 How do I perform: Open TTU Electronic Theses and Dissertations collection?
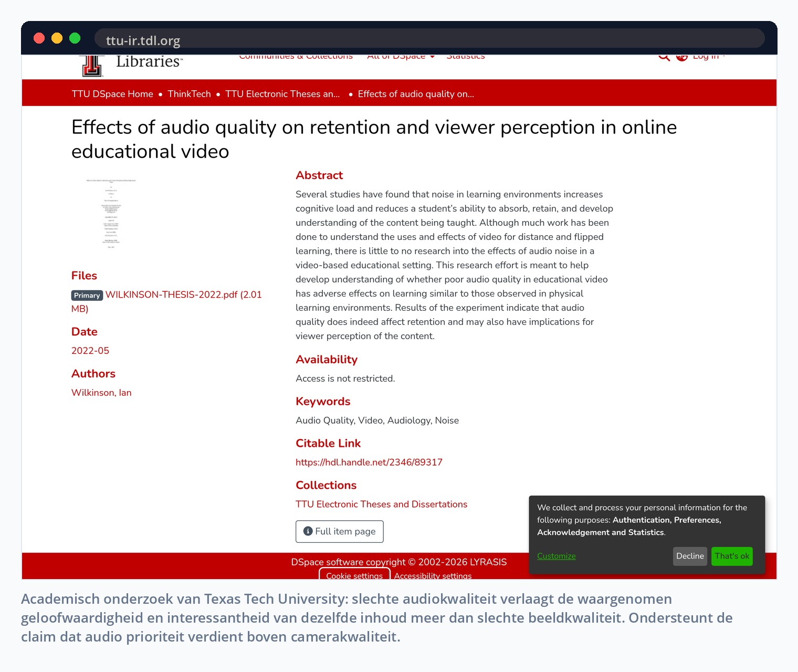[x=381, y=505]
